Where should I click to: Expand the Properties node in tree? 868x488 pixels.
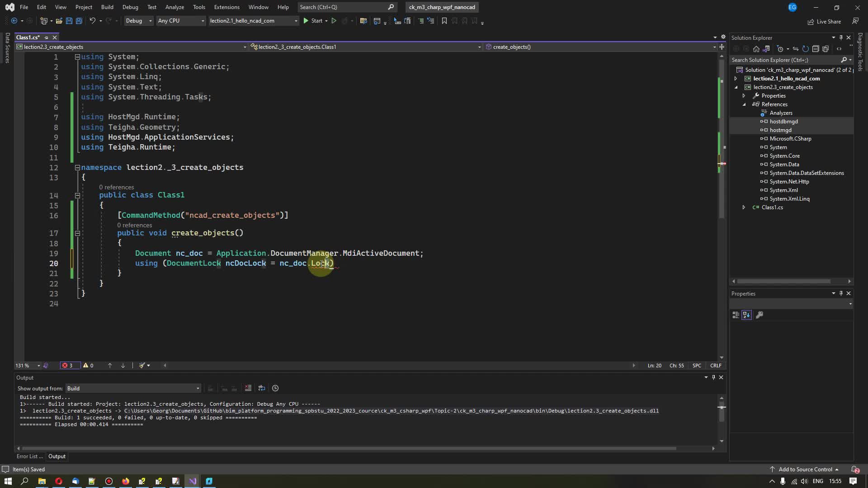744,96
